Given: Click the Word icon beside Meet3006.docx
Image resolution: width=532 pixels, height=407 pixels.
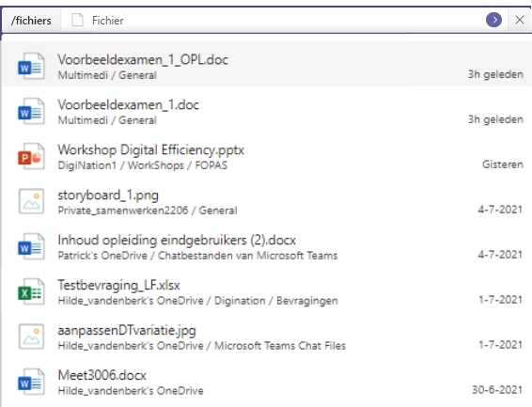Looking at the screenshot, I should pos(31,382).
